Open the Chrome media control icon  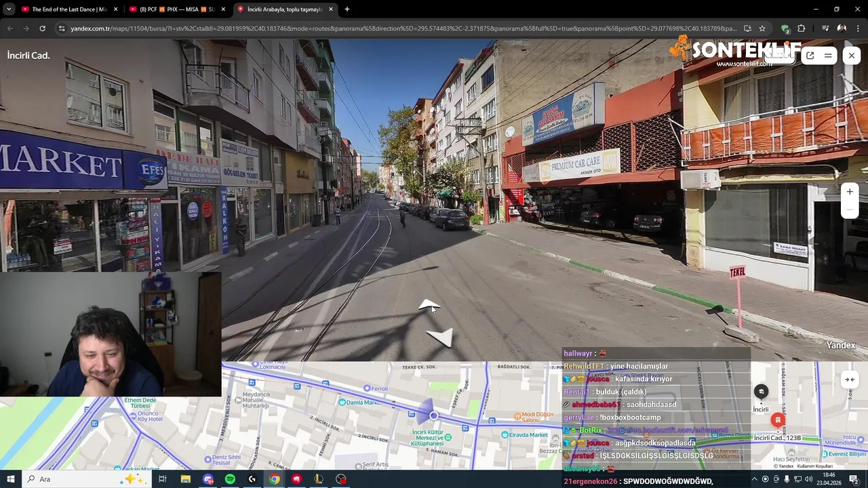825,28
